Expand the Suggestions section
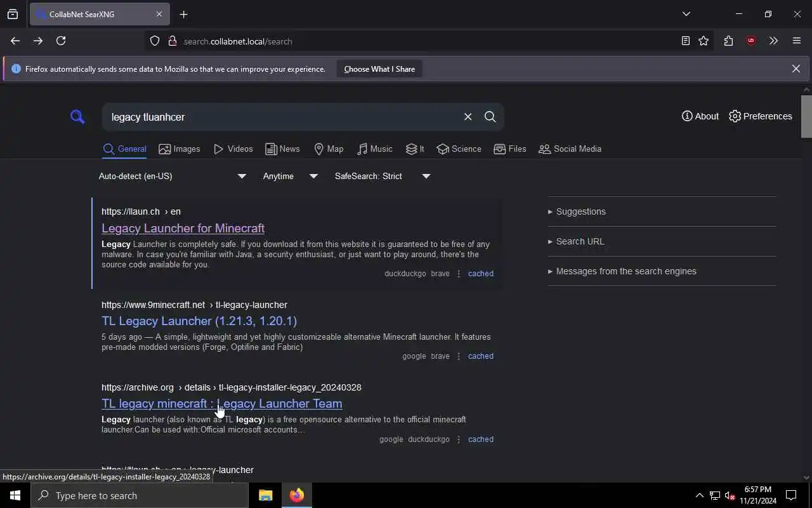The height and width of the screenshot is (508, 812). (x=577, y=211)
